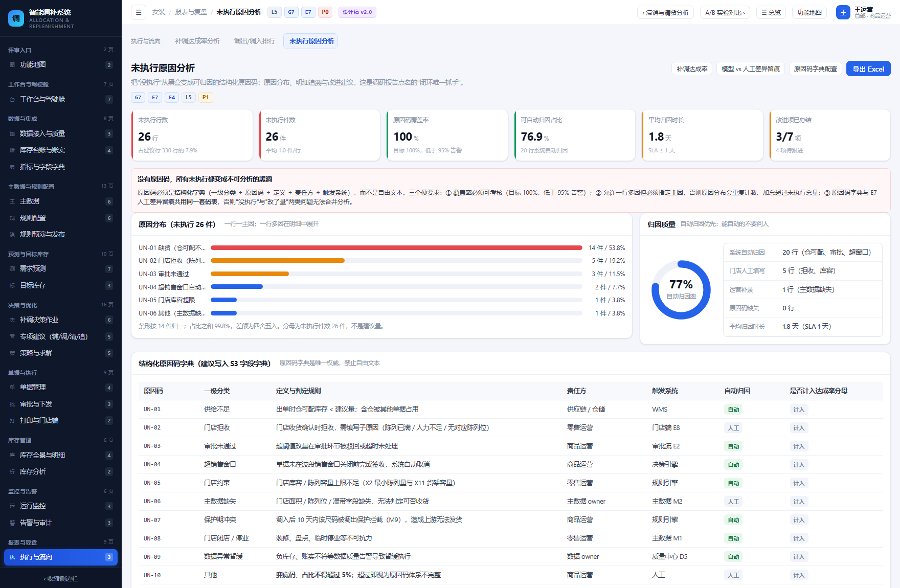This screenshot has width=900, height=588.
Task: Select 库存台账与账实 sidebar item
Action: click(61, 150)
